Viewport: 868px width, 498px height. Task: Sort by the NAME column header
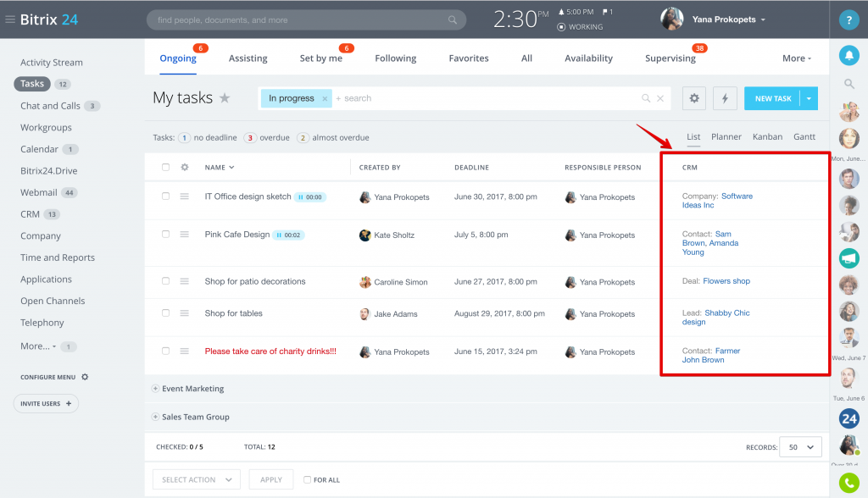coord(220,167)
